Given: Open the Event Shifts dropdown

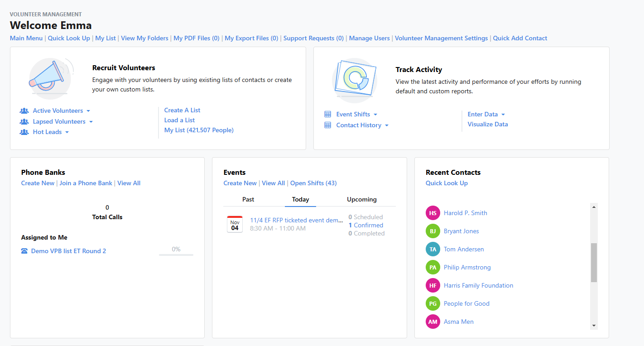Looking at the screenshot, I should [x=375, y=115].
